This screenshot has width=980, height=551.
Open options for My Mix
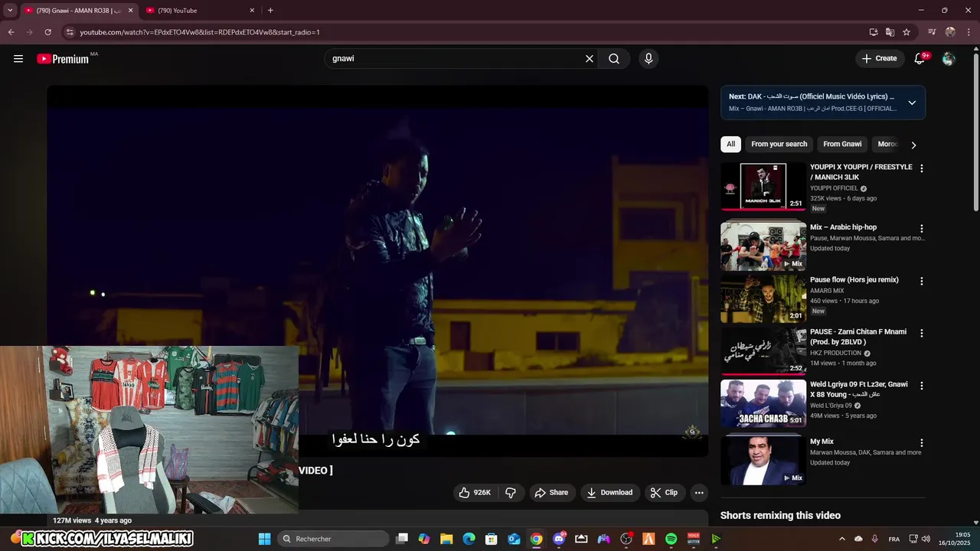point(922,443)
